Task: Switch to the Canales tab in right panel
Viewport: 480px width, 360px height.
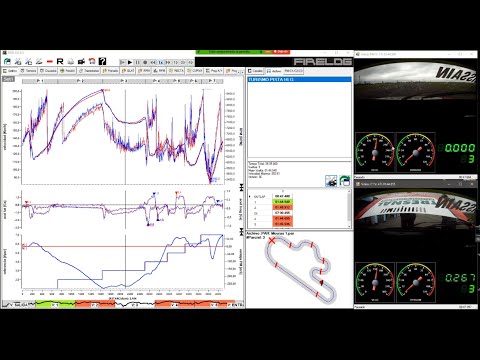Action: pos(256,71)
